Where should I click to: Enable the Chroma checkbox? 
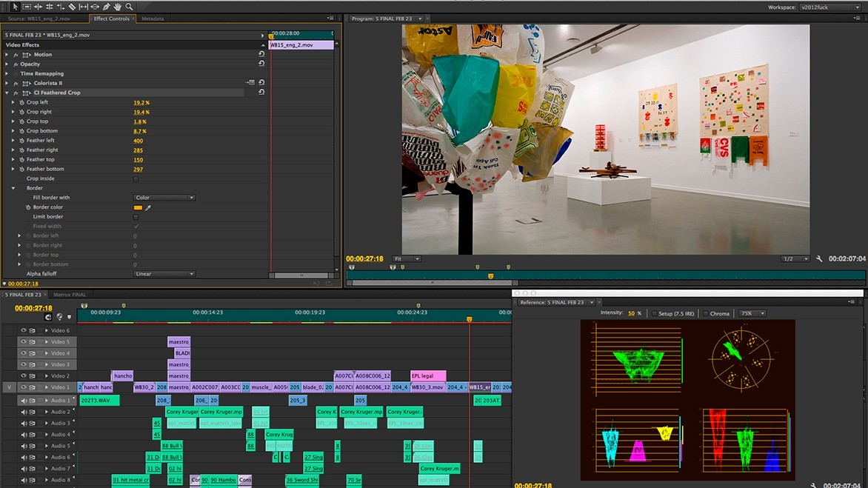(x=705, y=314)
